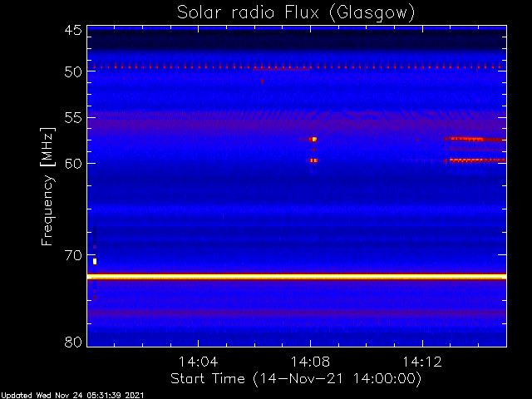Click the 14:08 time tick label
Screen dimensions: 532x399
(x=310, y=362)
